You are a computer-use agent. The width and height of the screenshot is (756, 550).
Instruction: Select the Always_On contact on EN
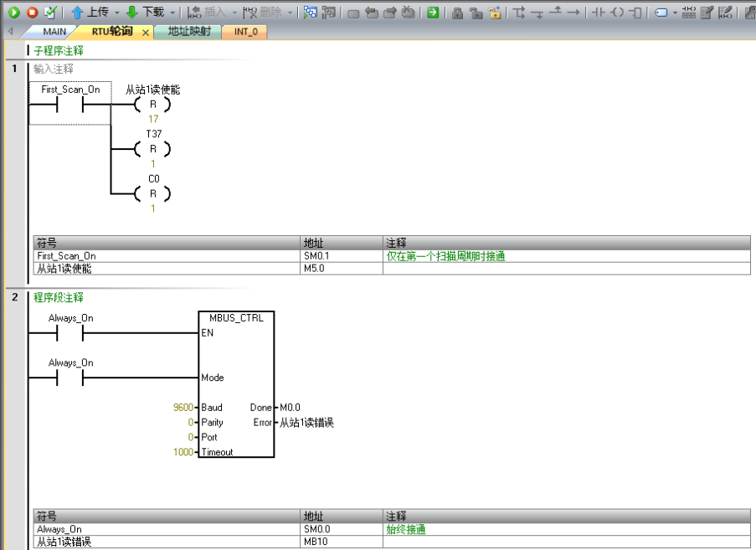(70, 332)
